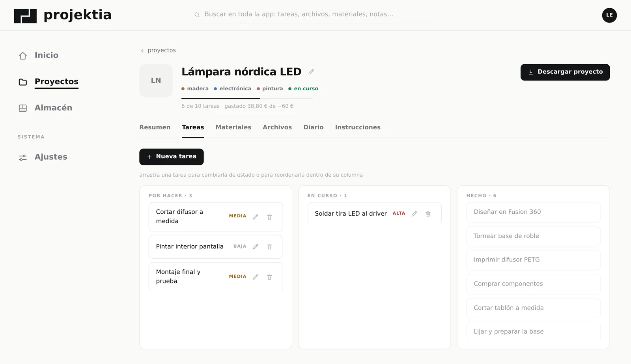Image resolution: width=631 pixels, height=364 pixels.
Task: Go back via proyectos breadcrumb
Action: point(158,50)
